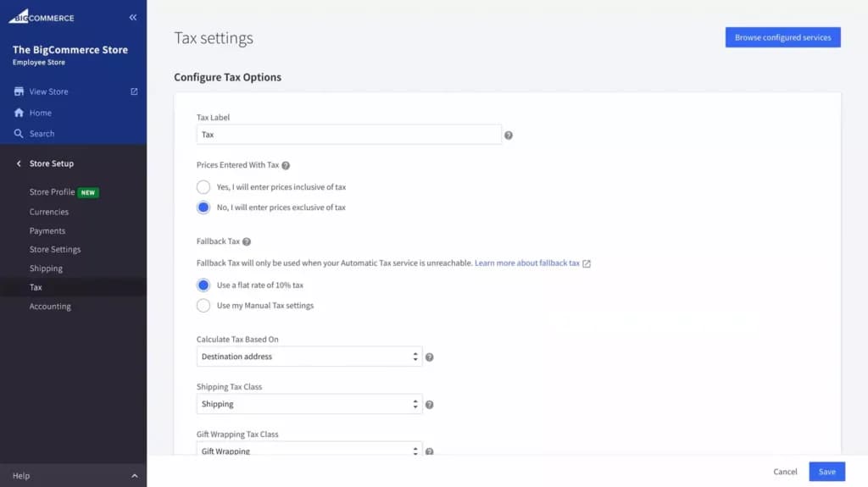Show help icon next to Fallback Tax

click(x=247, y=241)
